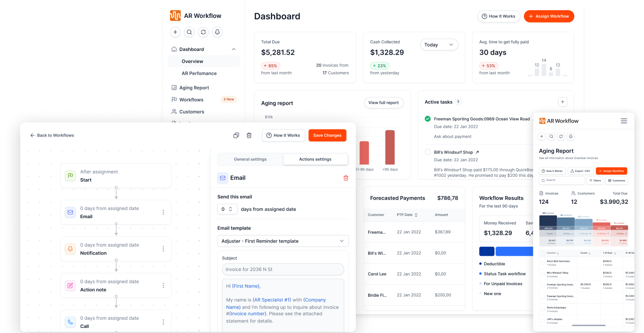Click View full report button

384,103
